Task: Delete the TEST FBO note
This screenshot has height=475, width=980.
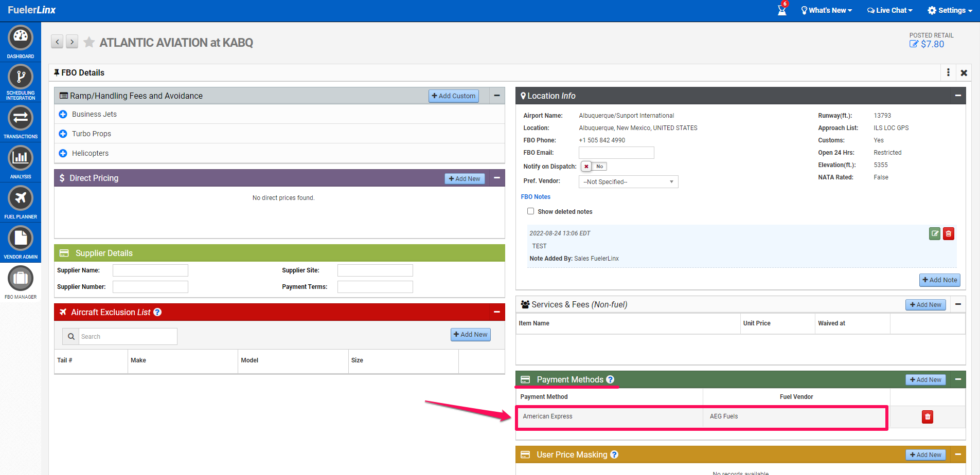Action: pyautogui.click(x=949, y=234)
